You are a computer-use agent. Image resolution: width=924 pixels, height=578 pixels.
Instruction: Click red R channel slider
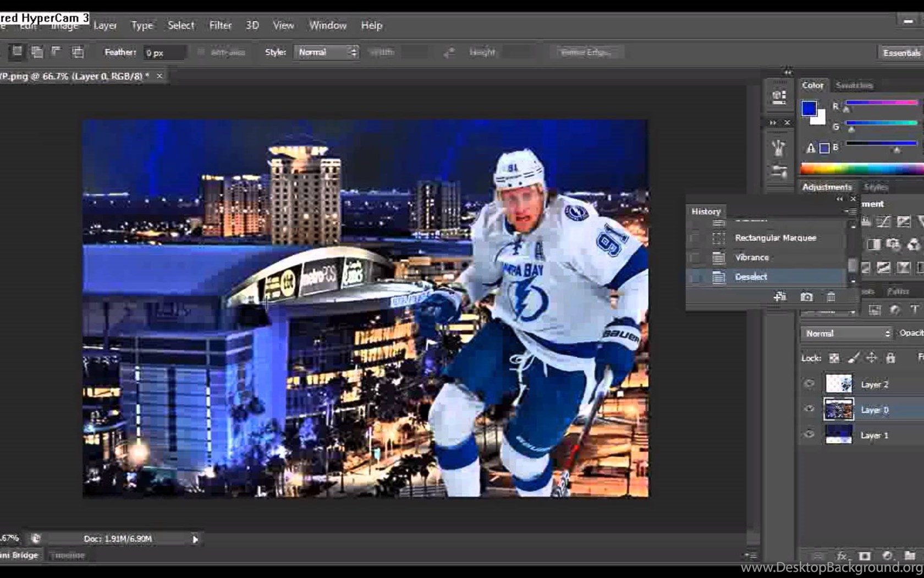[x=881, y=103]
